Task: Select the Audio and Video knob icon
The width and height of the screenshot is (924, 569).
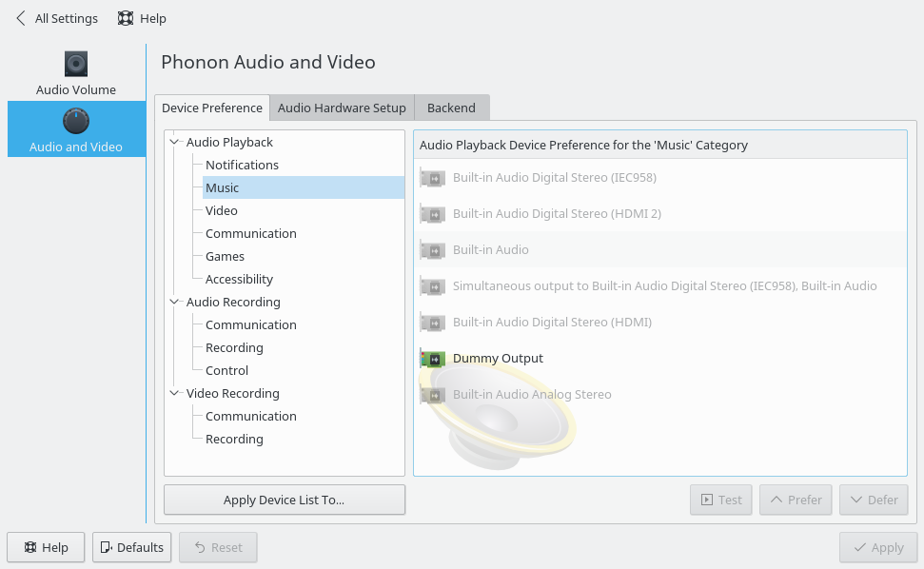Action: (76, 122)
